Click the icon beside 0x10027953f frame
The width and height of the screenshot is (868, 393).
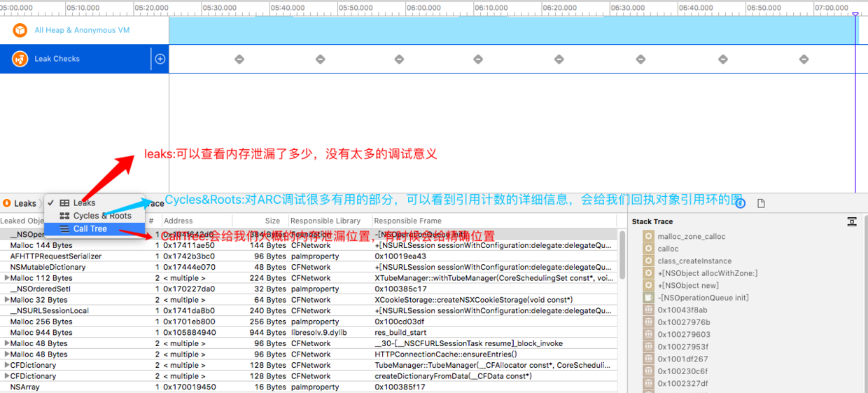648,347
